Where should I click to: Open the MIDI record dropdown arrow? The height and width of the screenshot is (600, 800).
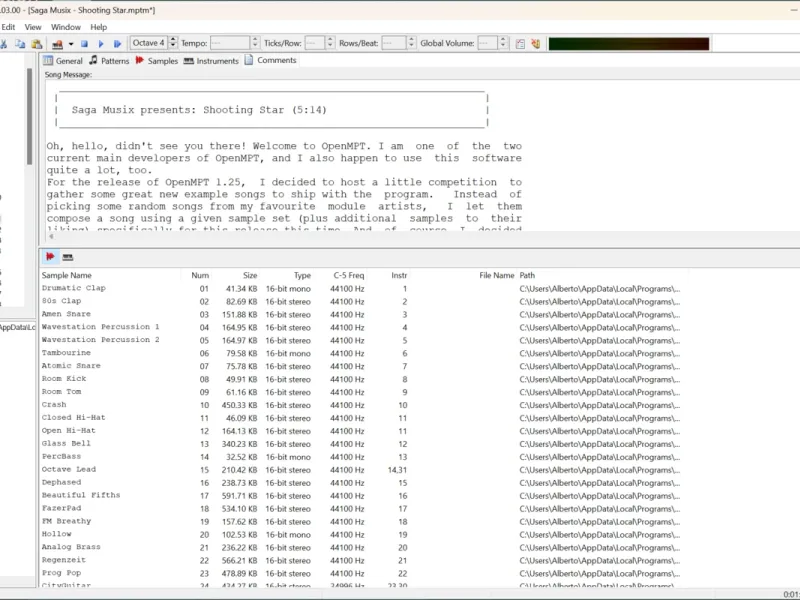point(71,44)
